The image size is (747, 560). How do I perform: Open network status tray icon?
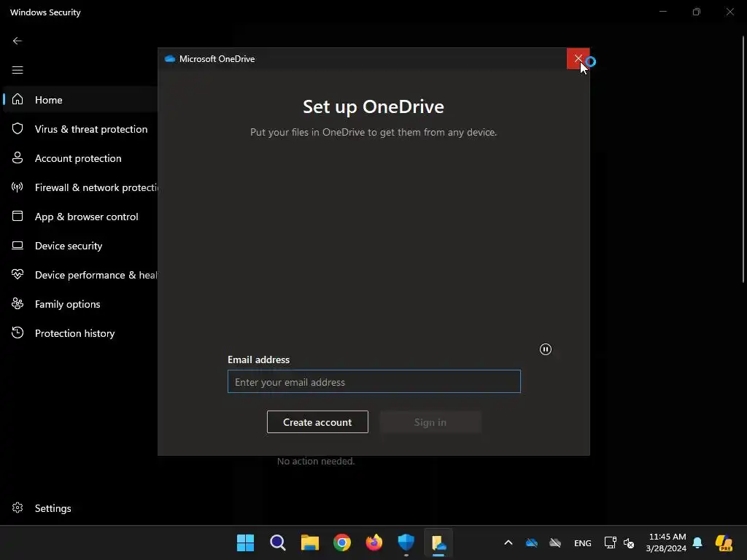coord(611,542)
